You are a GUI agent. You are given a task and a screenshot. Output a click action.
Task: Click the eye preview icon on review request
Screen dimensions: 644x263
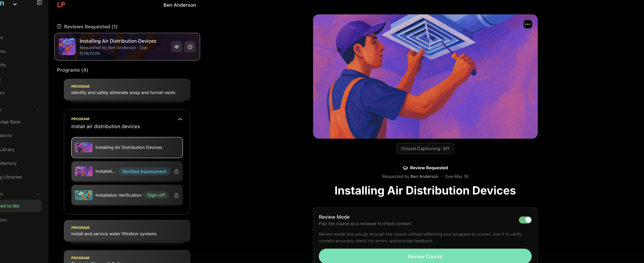(176, 47)
